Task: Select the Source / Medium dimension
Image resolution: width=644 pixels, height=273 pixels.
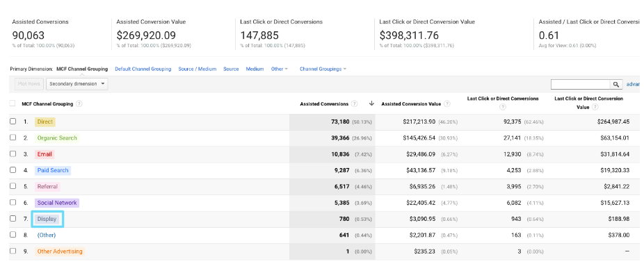Action: (197, 69)
